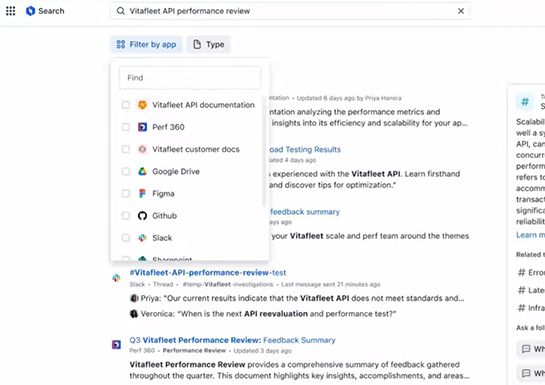Screen dimensions: 545x385
Task: Click Slack icon beside performance-review-test result
Action: click(116, 278)
